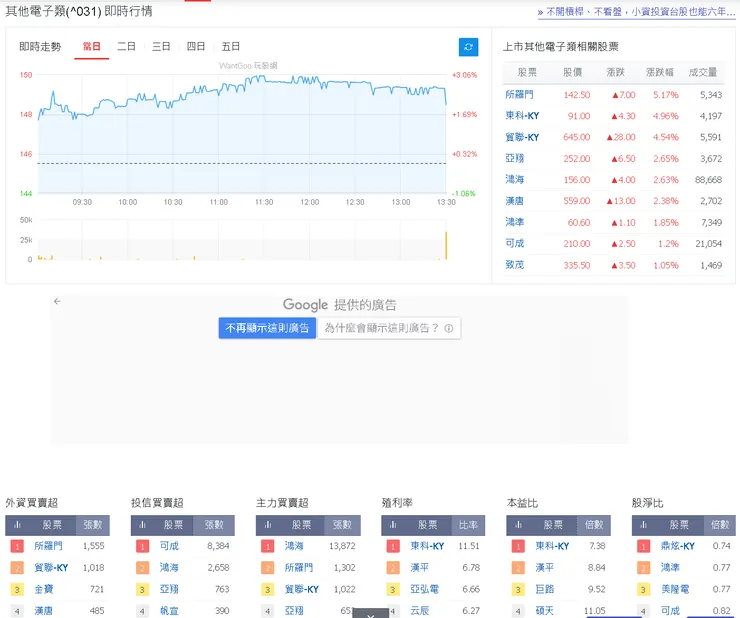The width and height of the screenshot is (740, 618).
Task: Open 巨路 in 本益比 table
Action: [x=545, y=589]
